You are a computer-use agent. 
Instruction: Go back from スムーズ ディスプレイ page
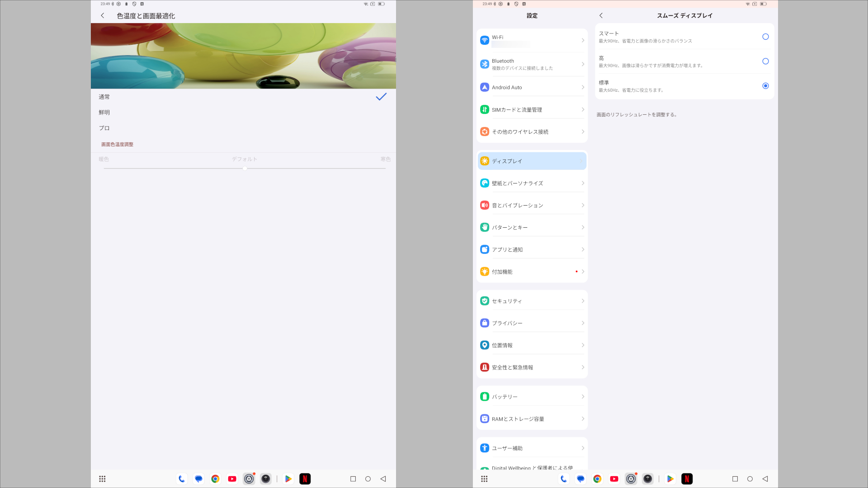tap(601, 15)
